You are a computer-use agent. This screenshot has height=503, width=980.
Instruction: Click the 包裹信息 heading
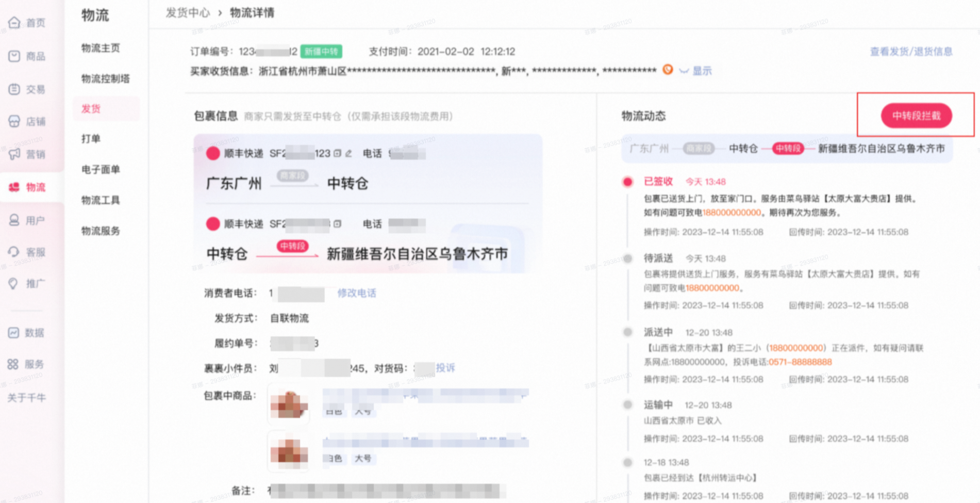click(215, 116)
